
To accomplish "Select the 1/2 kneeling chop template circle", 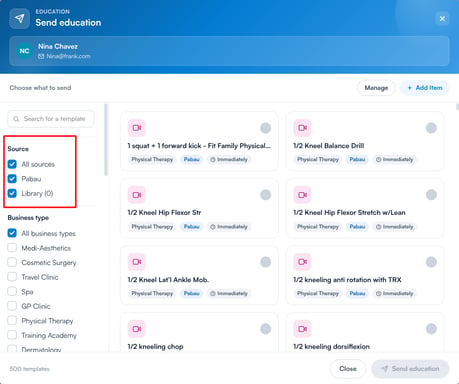I will coord(266,329).
